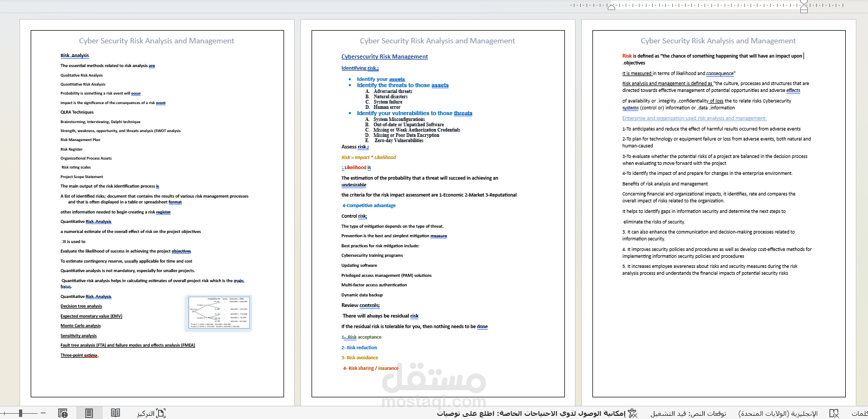Click 'Enterprise and organization used risk analysis' heading
Viewport: 868px width, 419px height.
[695, 118]
